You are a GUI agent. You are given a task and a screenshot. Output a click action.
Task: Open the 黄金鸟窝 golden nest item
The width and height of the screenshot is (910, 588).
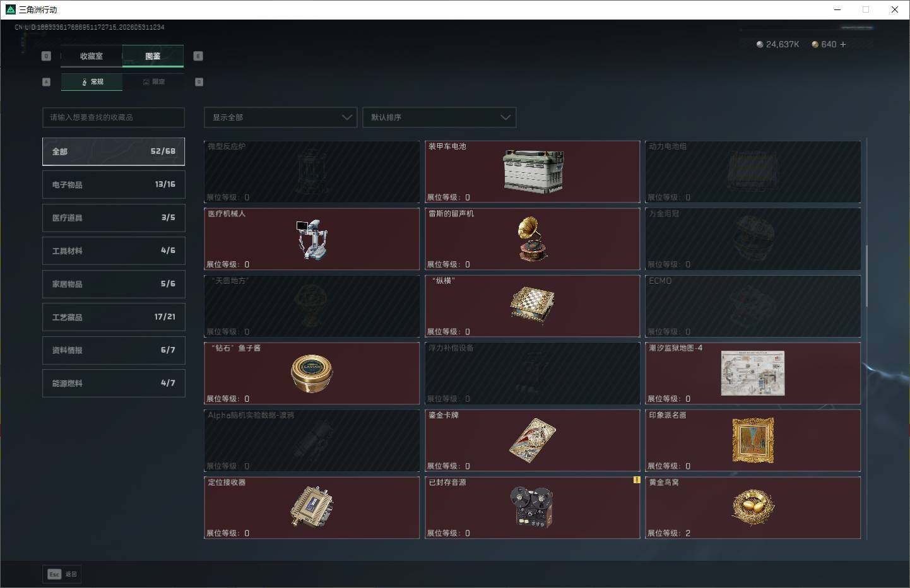753,508
